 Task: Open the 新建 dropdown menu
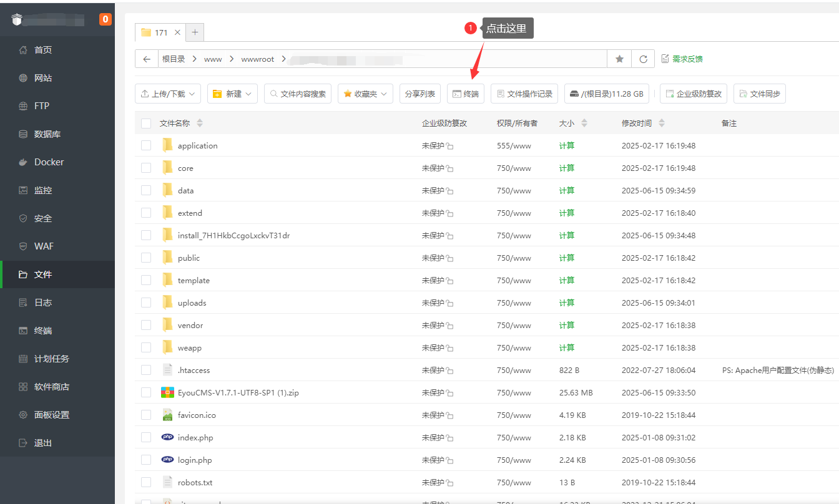(232, 94)
